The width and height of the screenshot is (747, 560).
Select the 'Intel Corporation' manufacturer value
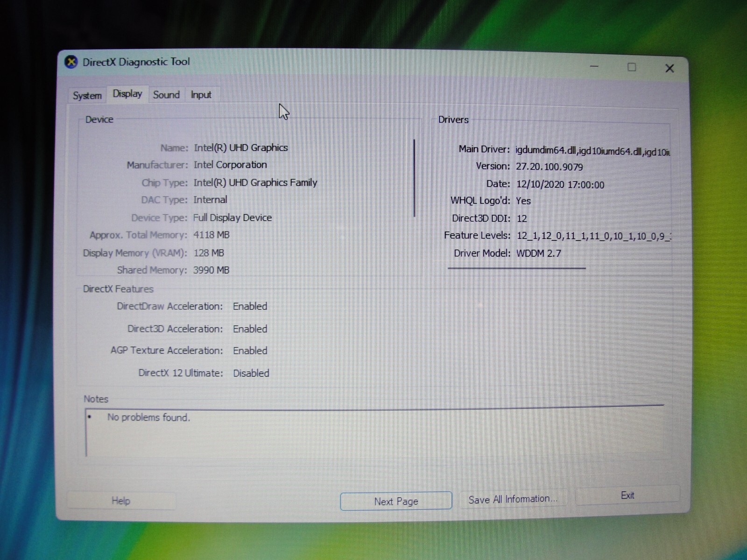[230, 165]
